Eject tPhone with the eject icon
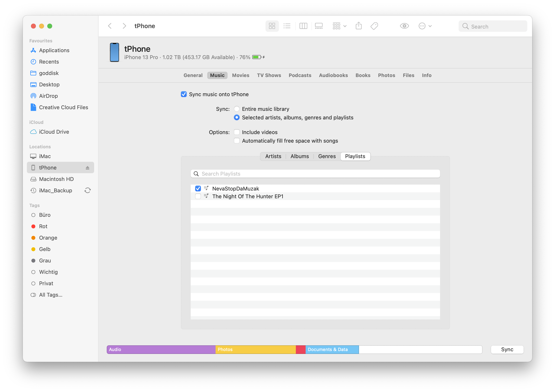Screen dimensions: 555x392 [87, 167]
